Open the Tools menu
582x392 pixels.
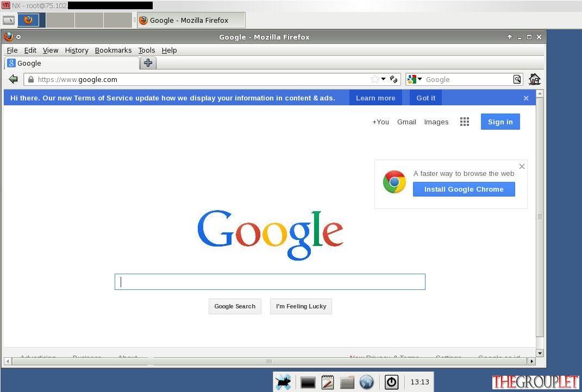tap(147, 50)
